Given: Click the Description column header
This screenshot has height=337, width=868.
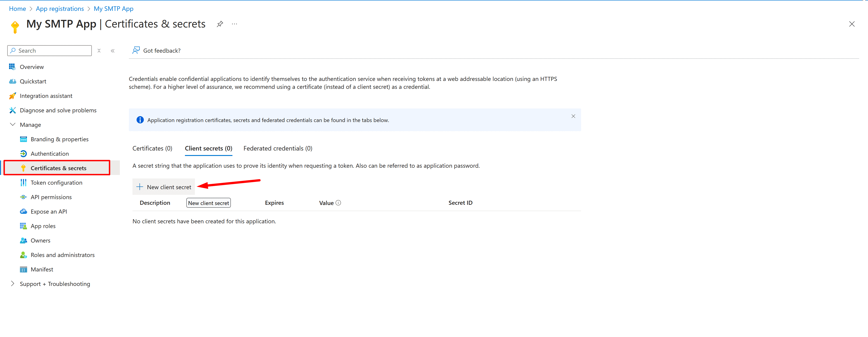Looking at the screenshot, I should [x=155, y=203].
